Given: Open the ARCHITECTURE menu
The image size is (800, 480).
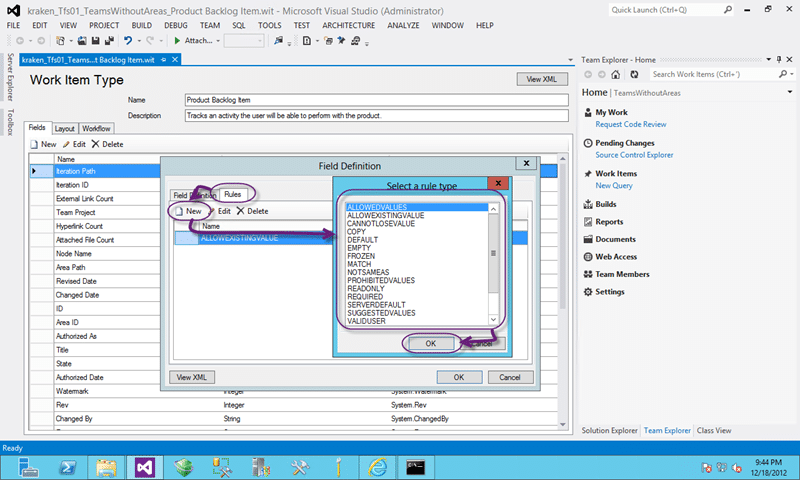Looking at the screenshot, I should (x=348, y=26).
